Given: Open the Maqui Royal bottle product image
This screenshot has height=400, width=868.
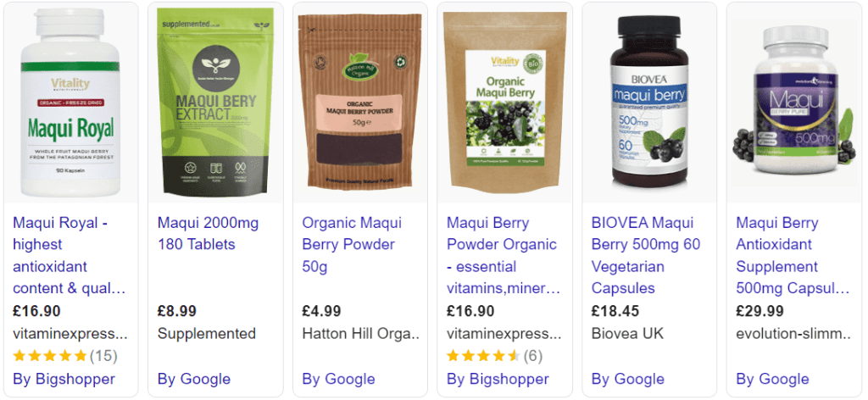Looking at the screenshot, I should [x=70, y=103].
